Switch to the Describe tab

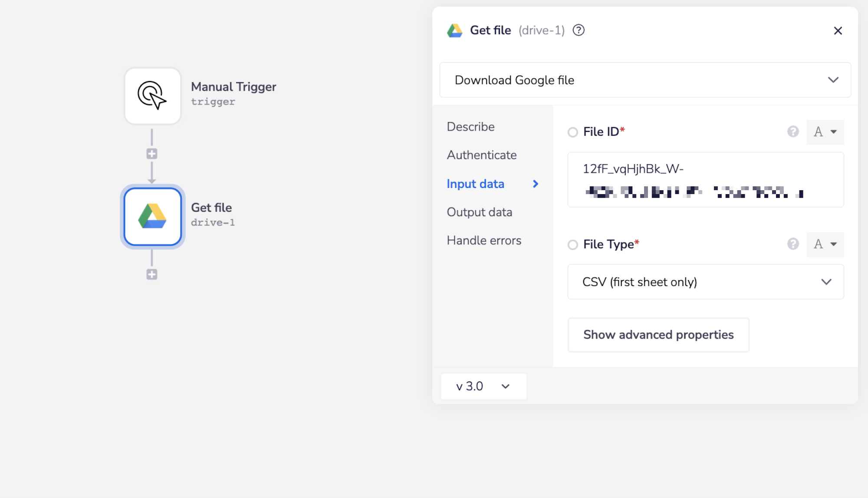click(x=470, y=127)
